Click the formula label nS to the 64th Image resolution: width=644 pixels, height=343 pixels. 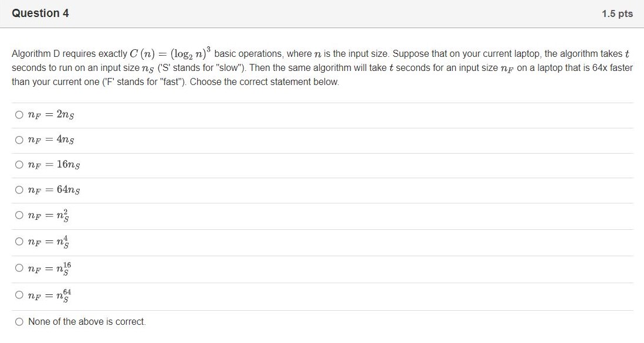coord(50,295)
